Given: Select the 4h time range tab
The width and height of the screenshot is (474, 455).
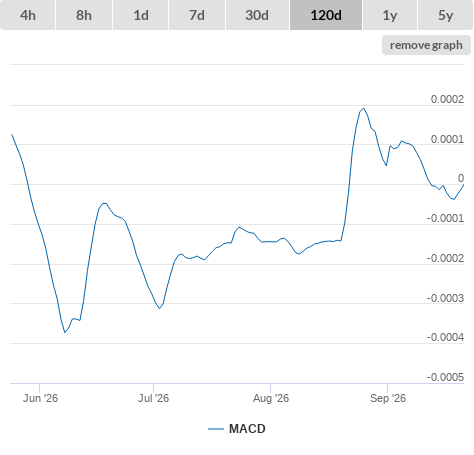Looking at the screenshot, I should (x=28, y=15).
